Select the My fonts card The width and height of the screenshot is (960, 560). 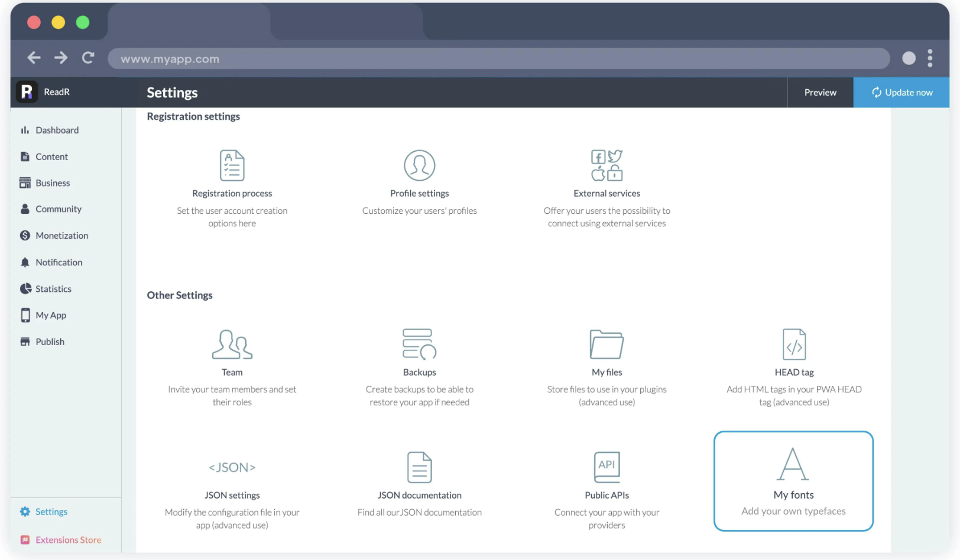coord(793,481)
